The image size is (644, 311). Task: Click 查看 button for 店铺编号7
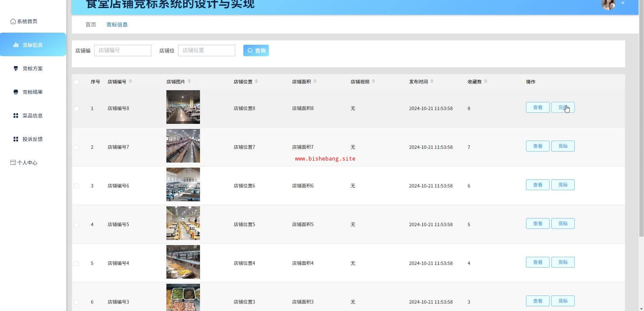click(537, 146)
